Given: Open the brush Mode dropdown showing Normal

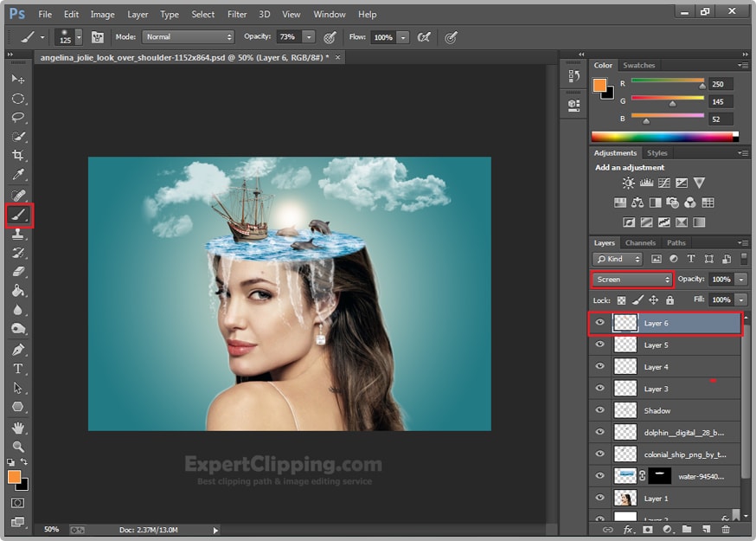Looking at the screenshot, I should point(189,37).
